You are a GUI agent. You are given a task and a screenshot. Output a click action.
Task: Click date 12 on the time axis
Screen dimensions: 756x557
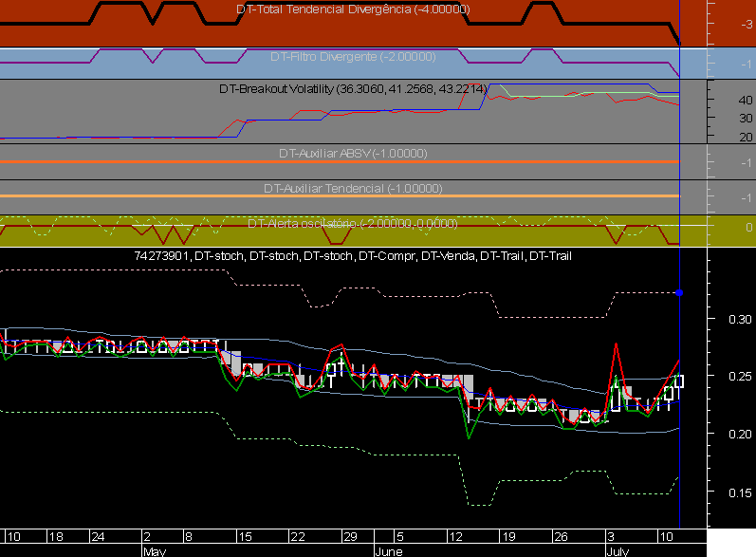pyautogui.click(x=455, y=537)
